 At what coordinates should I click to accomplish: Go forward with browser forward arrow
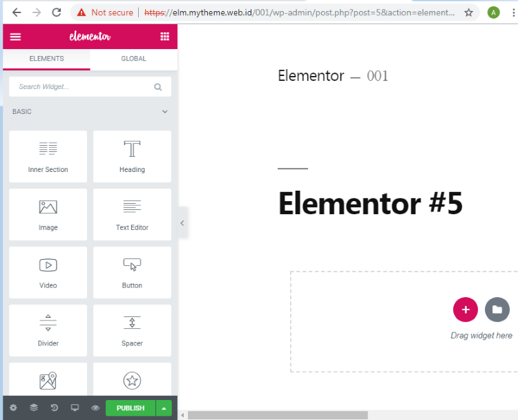[37, 12]
